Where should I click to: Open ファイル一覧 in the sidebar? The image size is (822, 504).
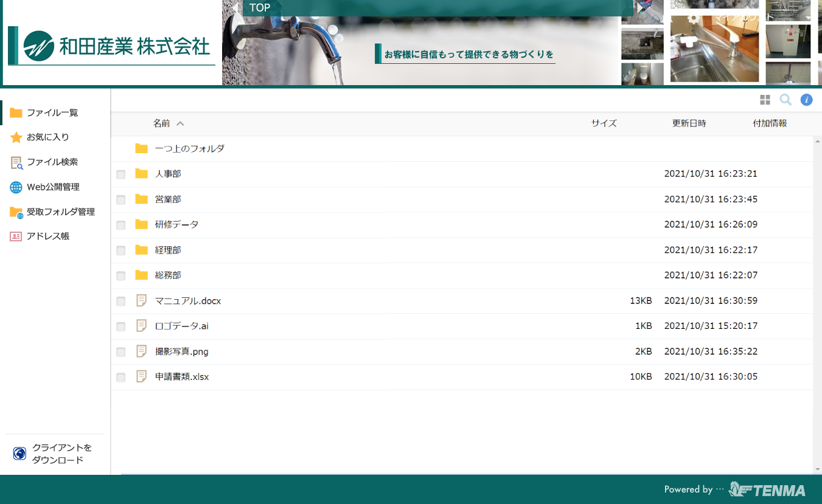52,112
